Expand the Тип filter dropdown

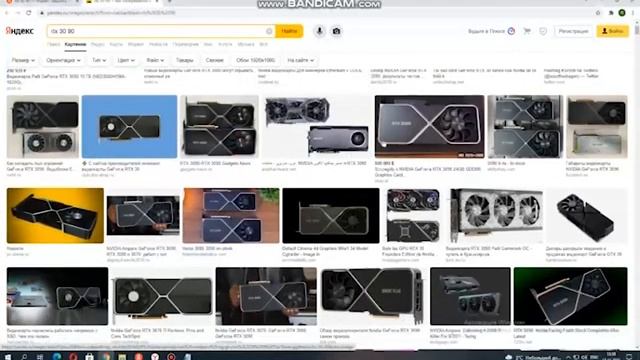(99, 60)
